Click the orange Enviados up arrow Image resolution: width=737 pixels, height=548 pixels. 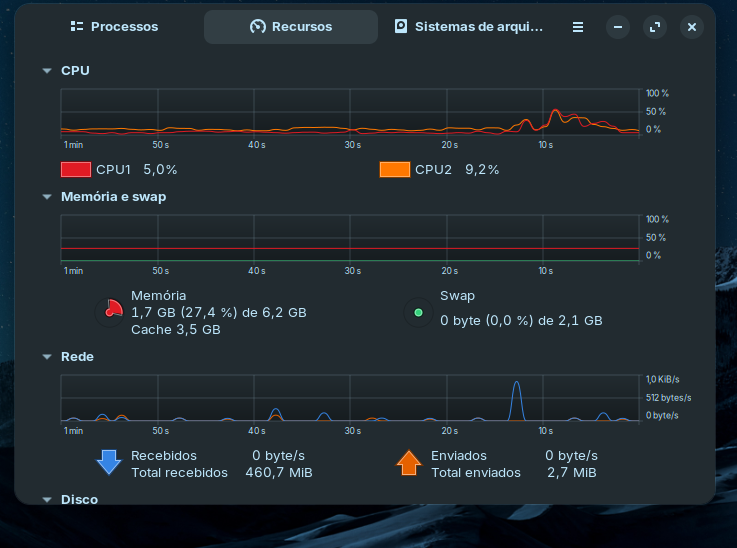point(408,463)
